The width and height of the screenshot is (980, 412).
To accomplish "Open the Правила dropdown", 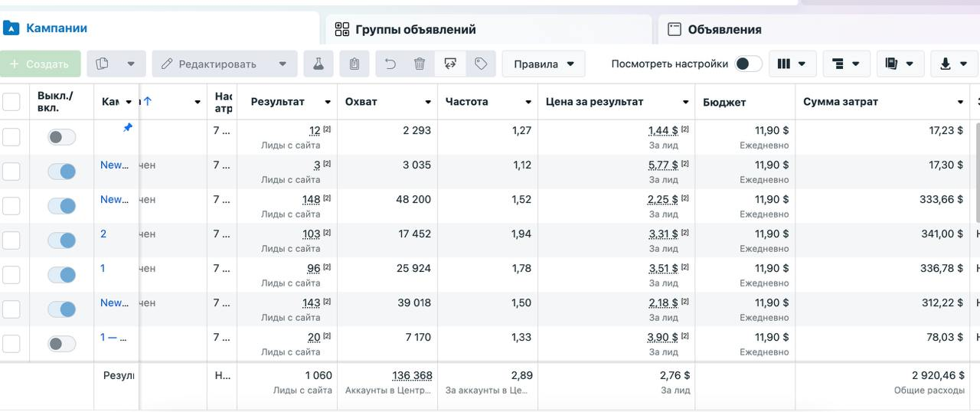I will click(x=544, y=64).
